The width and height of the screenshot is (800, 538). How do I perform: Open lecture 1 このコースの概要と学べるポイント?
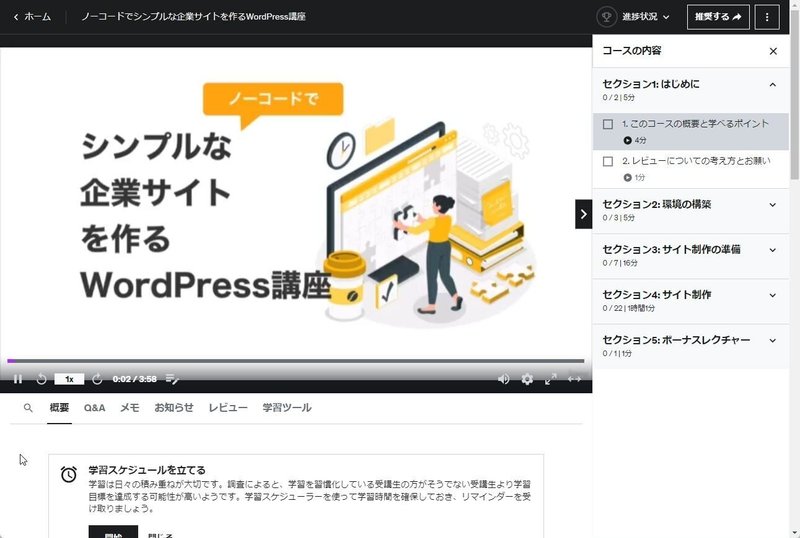690,132
